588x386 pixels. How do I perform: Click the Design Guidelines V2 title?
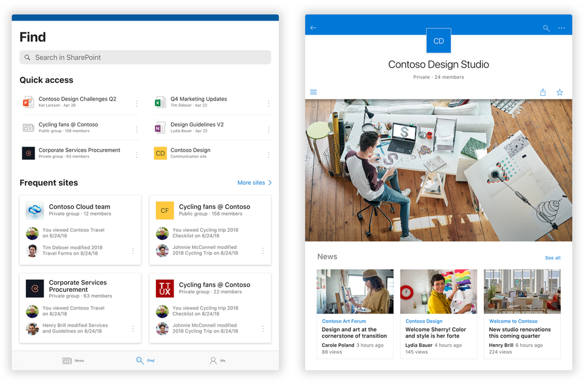tap(197, 124)
